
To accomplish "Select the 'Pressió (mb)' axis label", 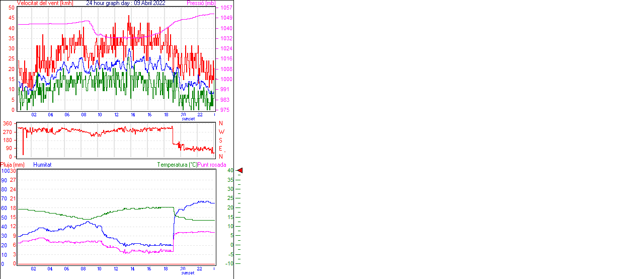I will pyautogui.click(x=201, y=3).
